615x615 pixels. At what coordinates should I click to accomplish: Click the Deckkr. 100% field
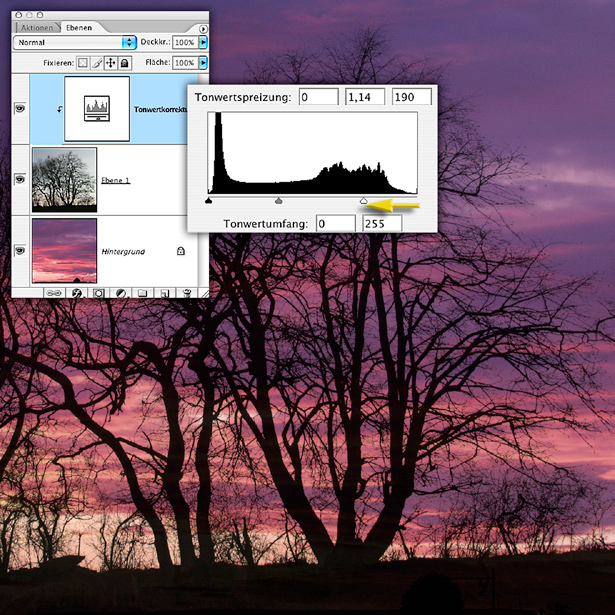(x=185, y=42)
